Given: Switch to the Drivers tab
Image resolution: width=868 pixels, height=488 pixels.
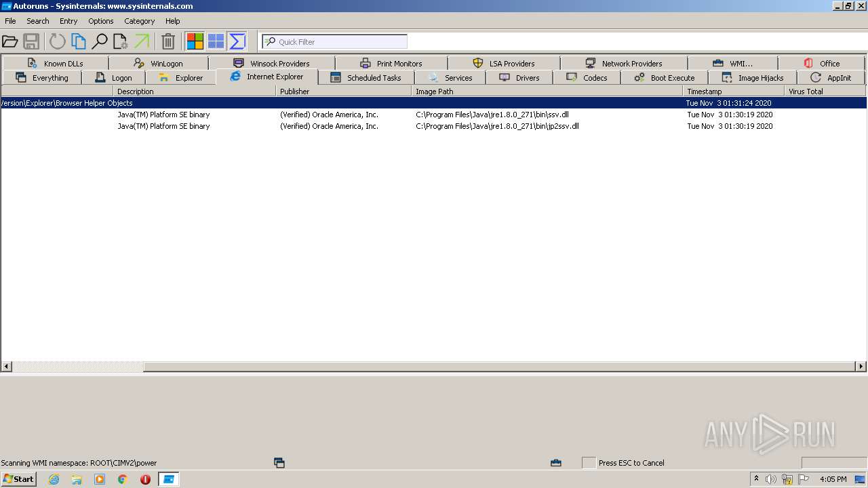Looking at the screenshot, I should pyautogui.click(x=519, y=77).
